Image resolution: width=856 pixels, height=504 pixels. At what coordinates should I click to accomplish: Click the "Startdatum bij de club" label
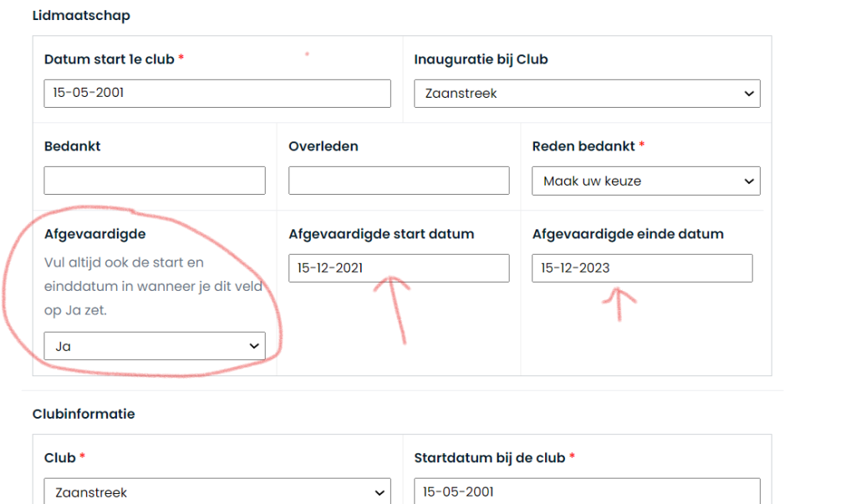pyautogui.click(x=490, y=458)
